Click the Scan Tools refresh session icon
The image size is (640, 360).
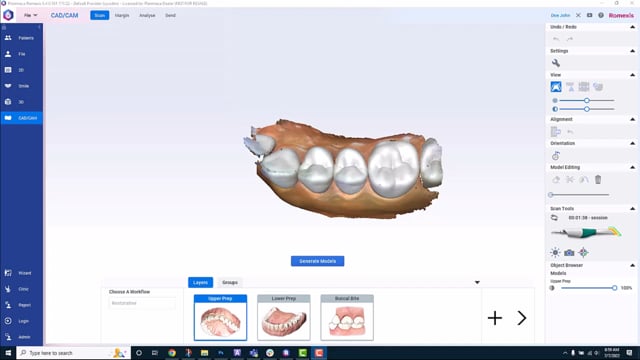[554, 218]
